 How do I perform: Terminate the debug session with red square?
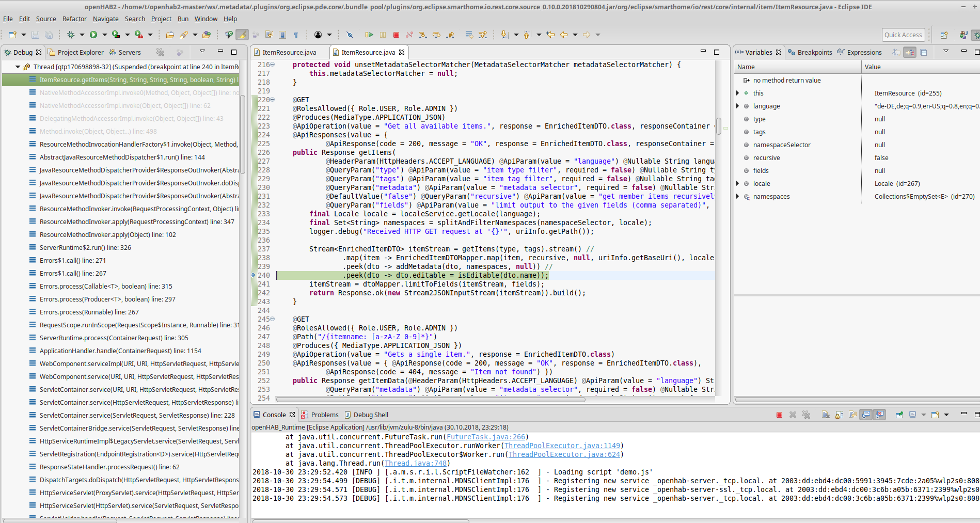(396, 35)
